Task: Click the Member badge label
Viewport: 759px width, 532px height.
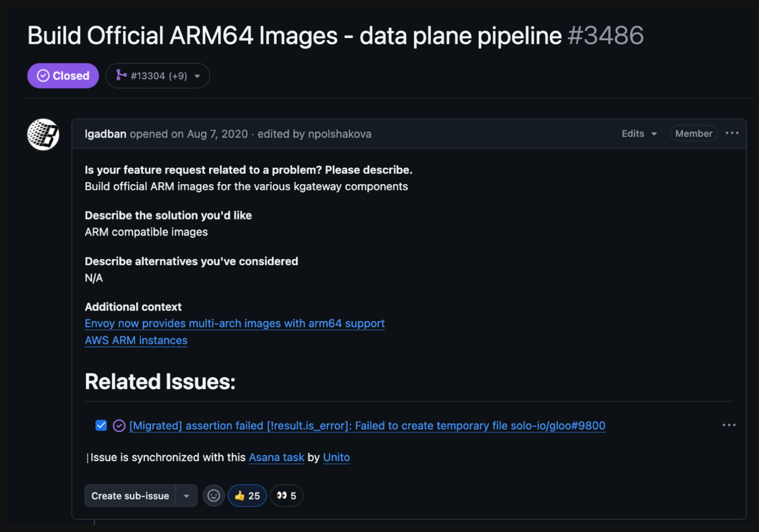Action: (693, 134)
